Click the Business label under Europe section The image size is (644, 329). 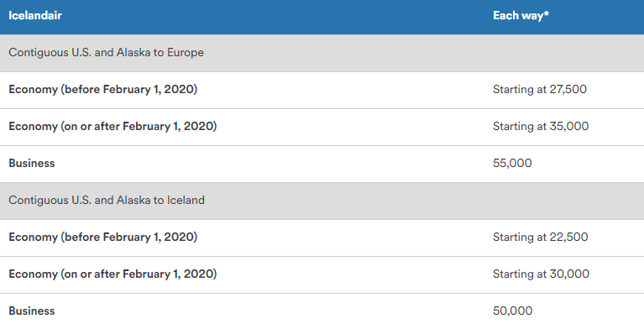tap(32, 164)
